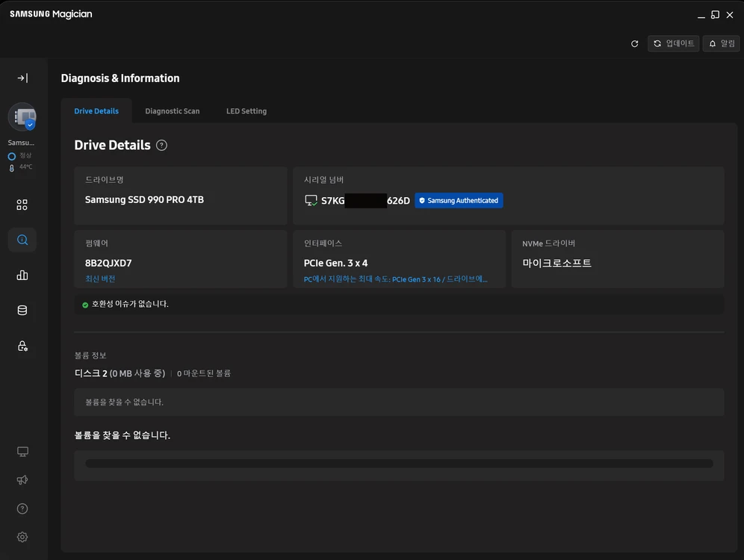Click NVMe driver value 마이크로소프트

pyautogui.click(x=557, y=263)
